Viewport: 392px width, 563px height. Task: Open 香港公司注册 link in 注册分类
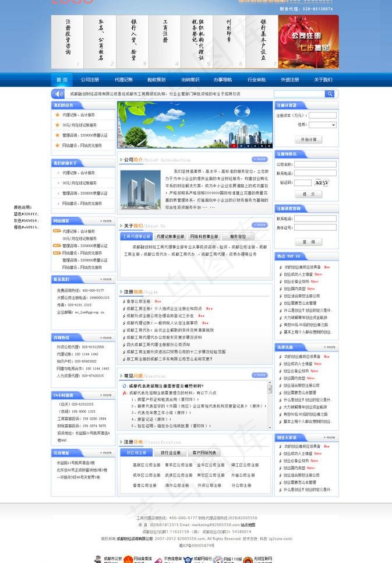(144, 485)
